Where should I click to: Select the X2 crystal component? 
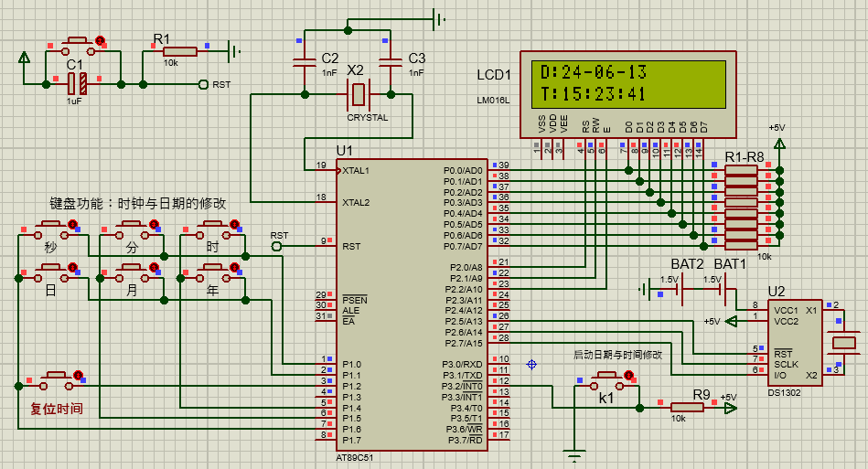(359, 95)
